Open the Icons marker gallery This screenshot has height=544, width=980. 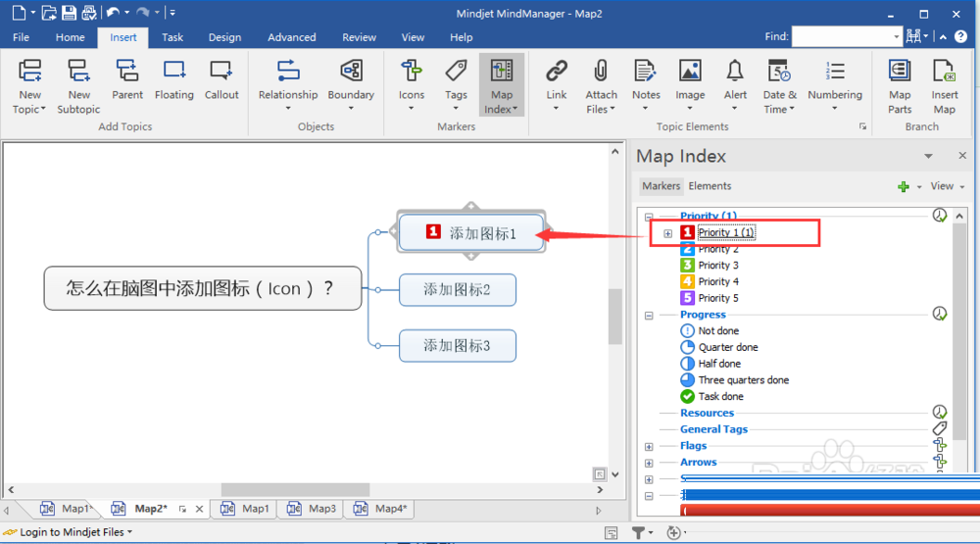(412, 85)
